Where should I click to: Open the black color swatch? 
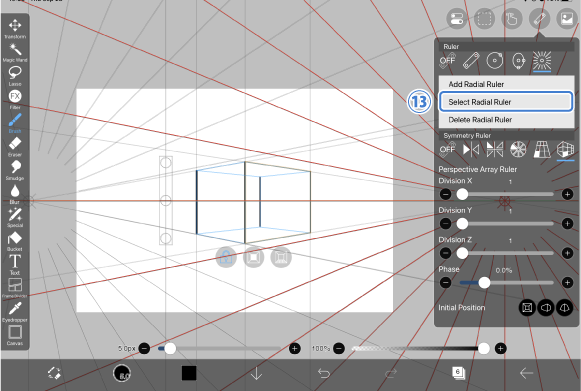[x=189, y=373]
